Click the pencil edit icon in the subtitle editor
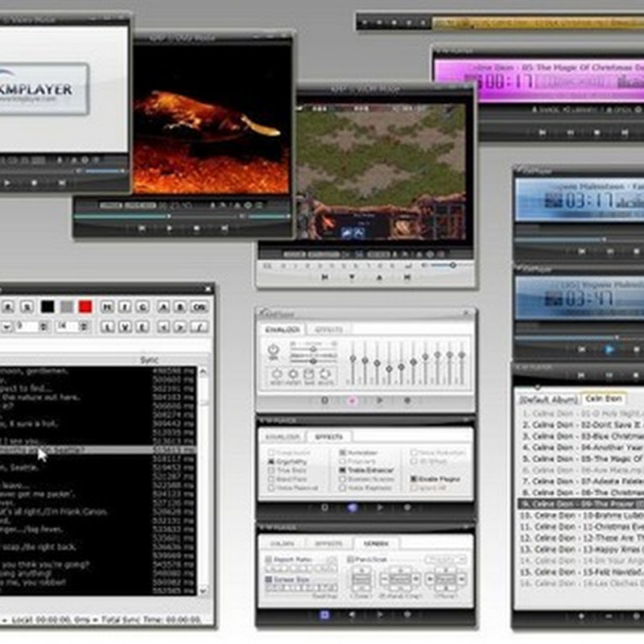 pyautogui.click(x=200, y=327)
